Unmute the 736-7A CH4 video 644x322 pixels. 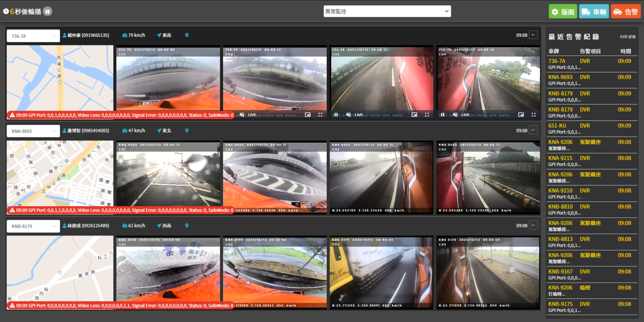(x=455, y=115)
